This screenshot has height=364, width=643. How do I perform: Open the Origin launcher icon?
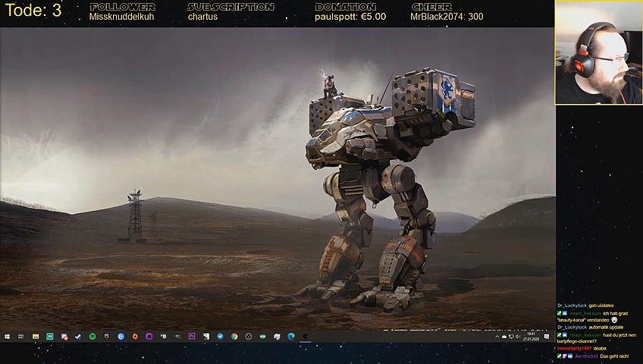135,337
